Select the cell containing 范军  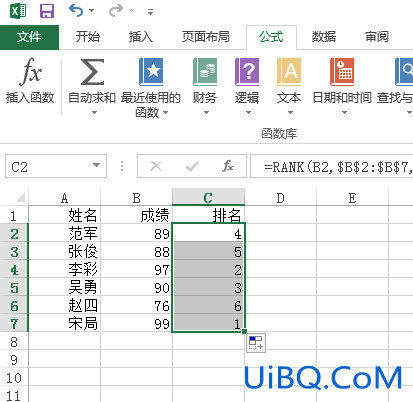tap(64, 233)
